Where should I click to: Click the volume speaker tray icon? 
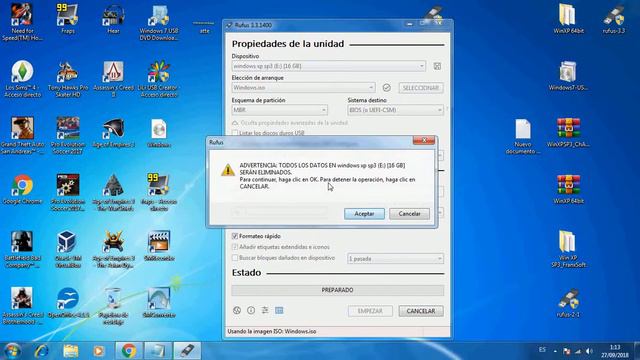[x=589, y=351]
